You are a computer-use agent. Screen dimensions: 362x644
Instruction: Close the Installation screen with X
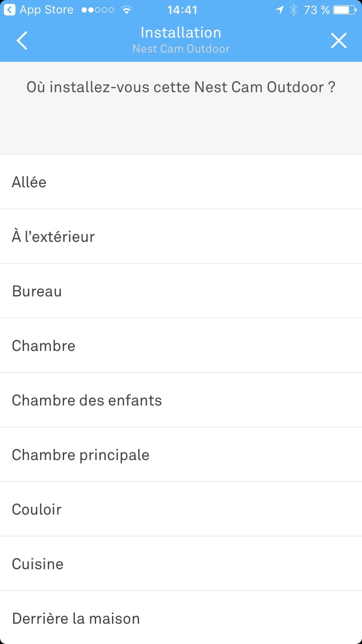click(339, 41)
